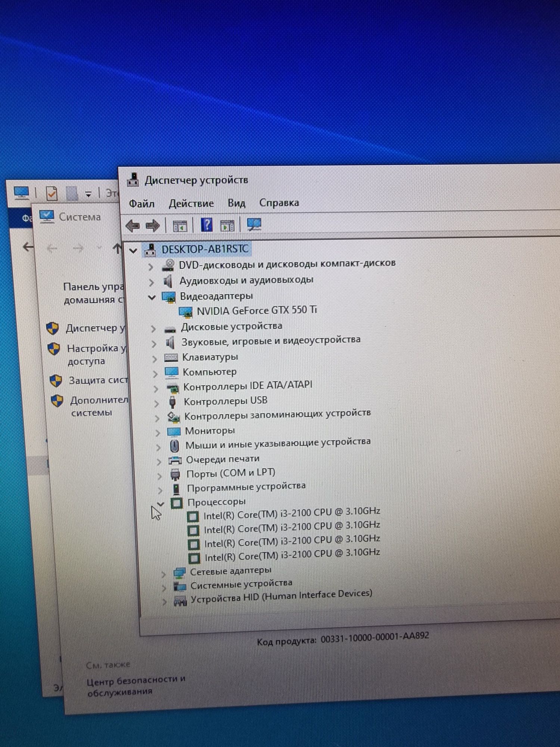Click the mouse icon beside Мыши и иные указывающие устройства
The height and width of the screenshot is (747, 560).
(x=174, y=446)
